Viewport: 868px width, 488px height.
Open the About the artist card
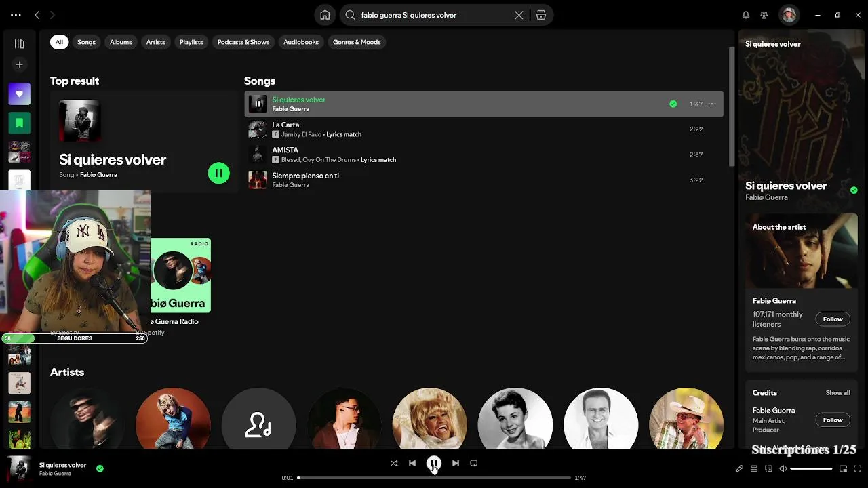(x=802, y=293)
